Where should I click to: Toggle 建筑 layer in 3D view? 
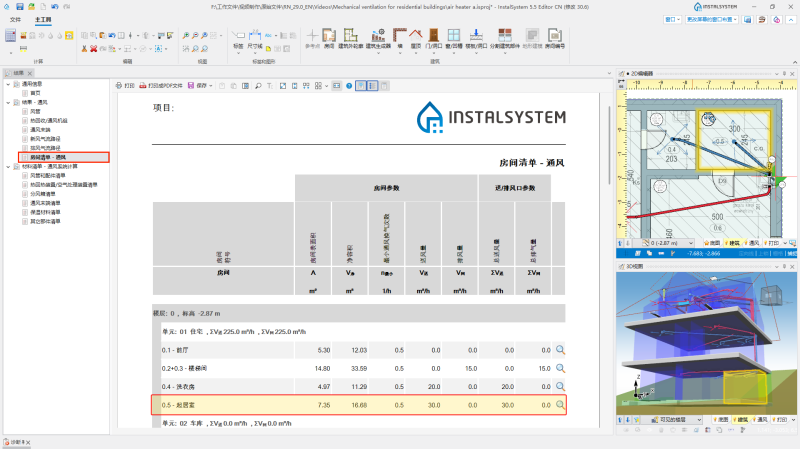740,419
